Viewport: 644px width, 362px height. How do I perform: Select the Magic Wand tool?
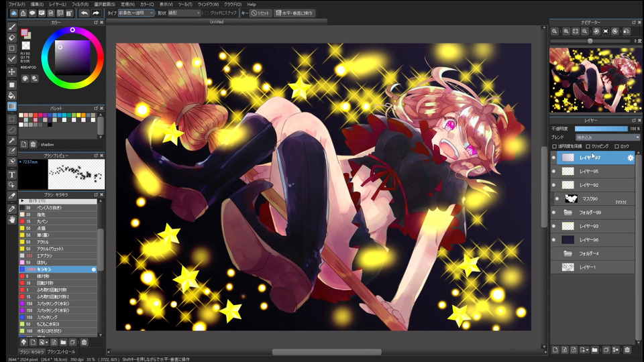click(12, 141)
